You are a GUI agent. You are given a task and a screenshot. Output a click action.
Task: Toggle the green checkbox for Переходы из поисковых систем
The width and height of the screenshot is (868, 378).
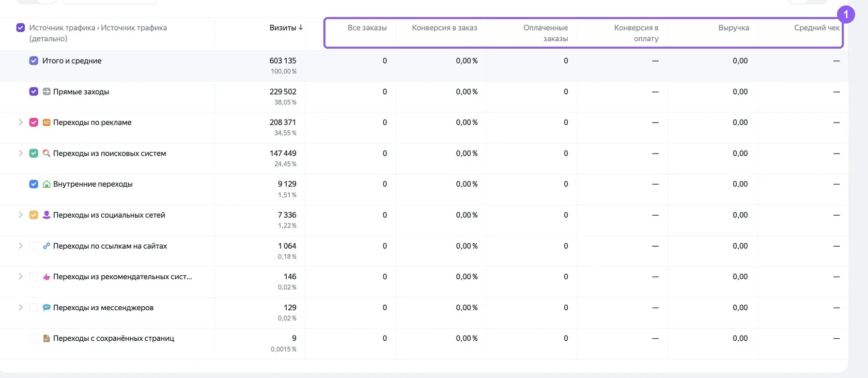(34, 153)
